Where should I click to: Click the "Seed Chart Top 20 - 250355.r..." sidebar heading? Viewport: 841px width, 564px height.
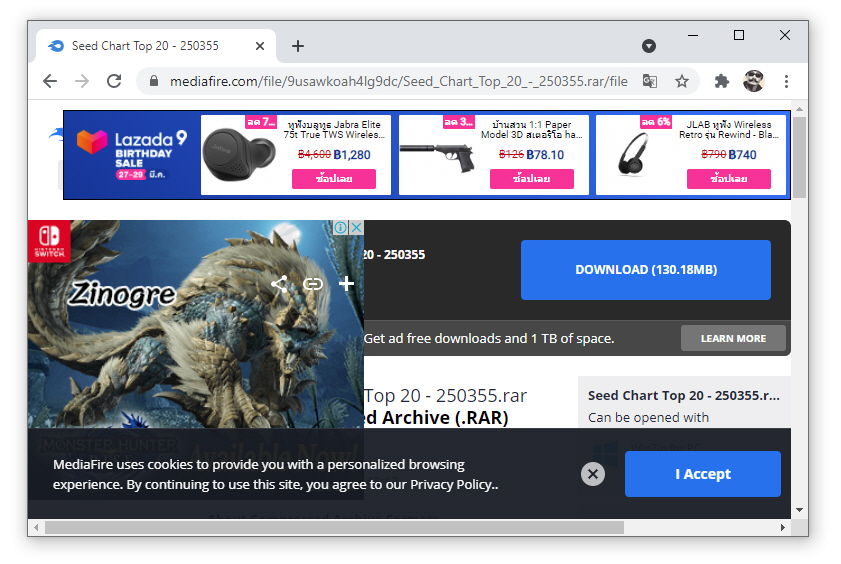(683, 396)
